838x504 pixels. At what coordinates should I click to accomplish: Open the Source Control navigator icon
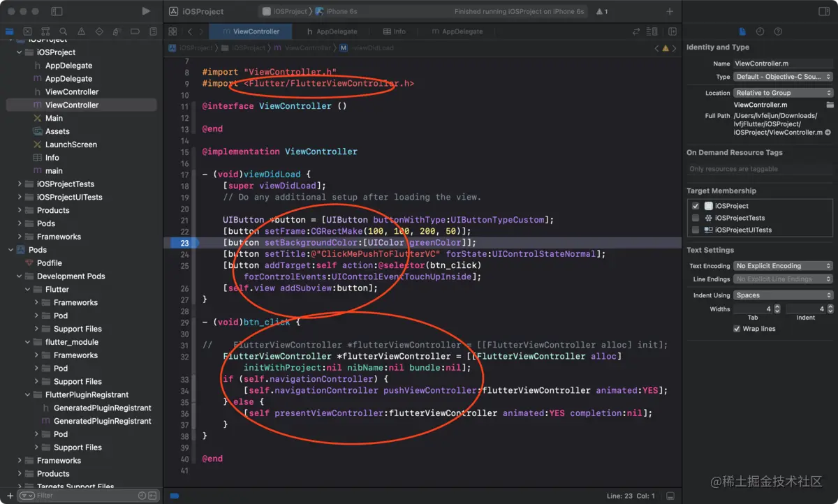[27, 31]
